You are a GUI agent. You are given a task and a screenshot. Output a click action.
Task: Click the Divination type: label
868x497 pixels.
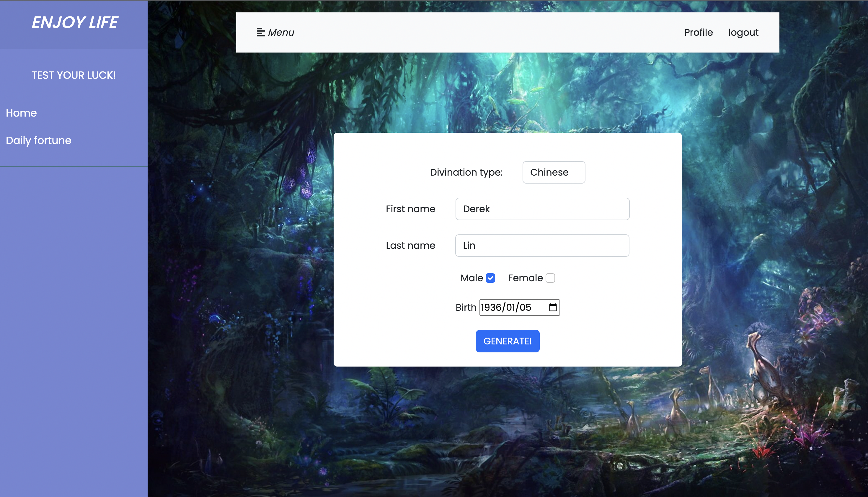(x=466, y=172)
